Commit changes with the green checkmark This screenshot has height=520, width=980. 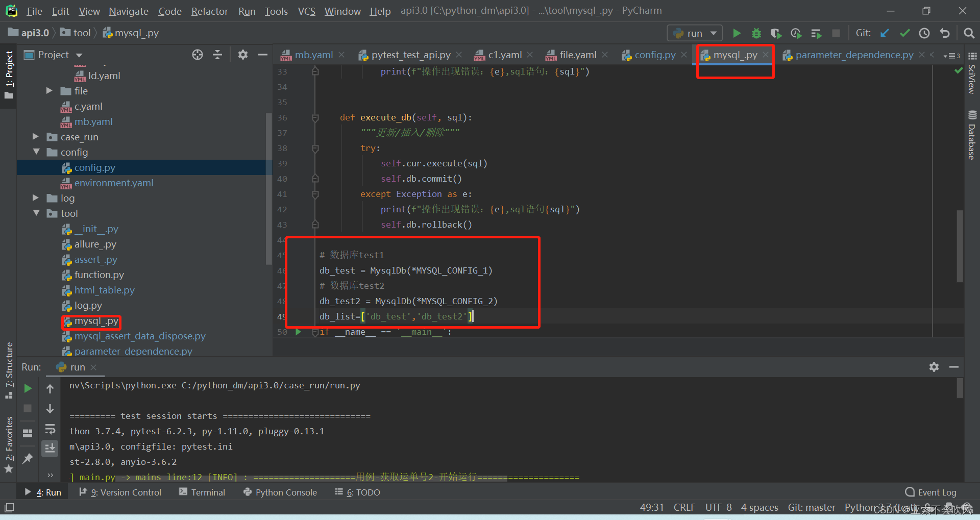904,33
